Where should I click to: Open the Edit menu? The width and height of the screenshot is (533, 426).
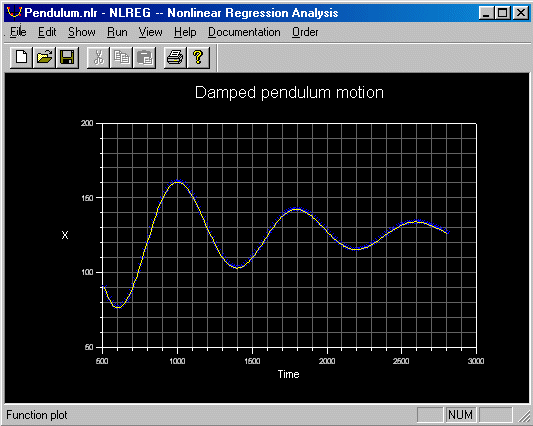point(47,32)
